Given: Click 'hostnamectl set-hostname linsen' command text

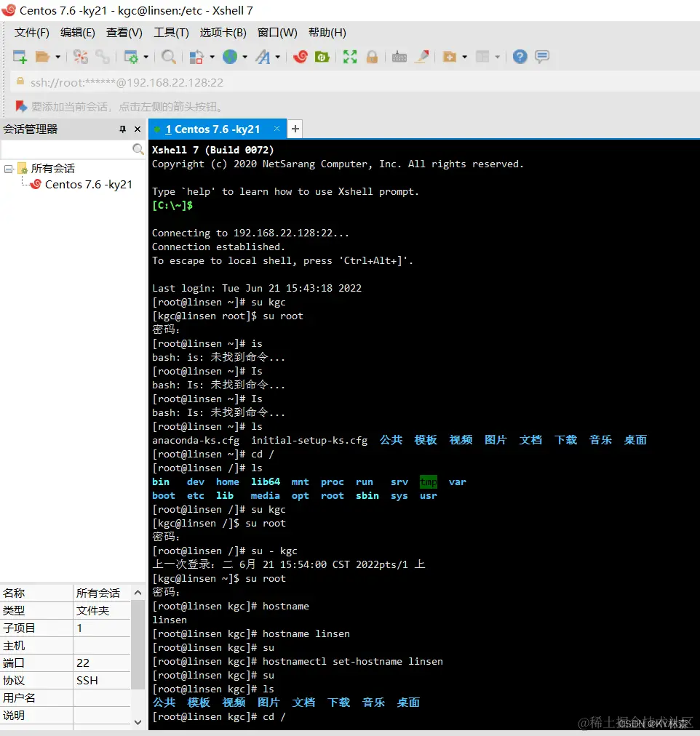Looking at the screenshot, I should [x=353, y=661].
